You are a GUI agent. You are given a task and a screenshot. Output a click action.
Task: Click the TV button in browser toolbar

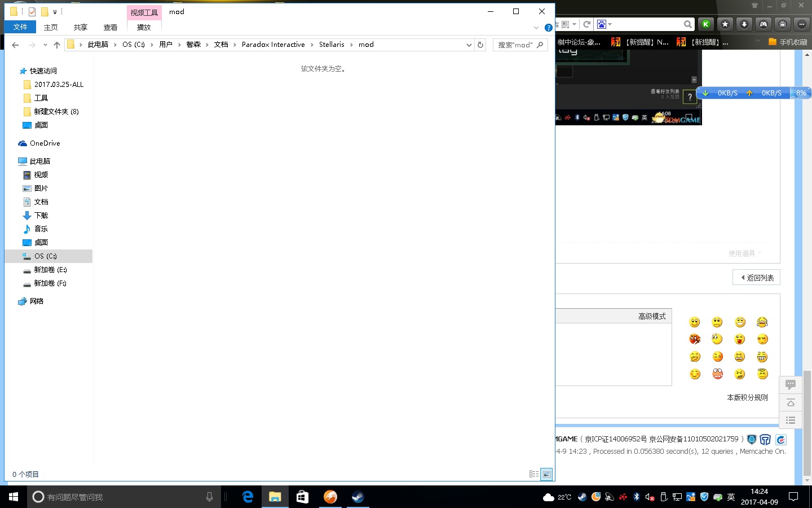click(783, 24)
